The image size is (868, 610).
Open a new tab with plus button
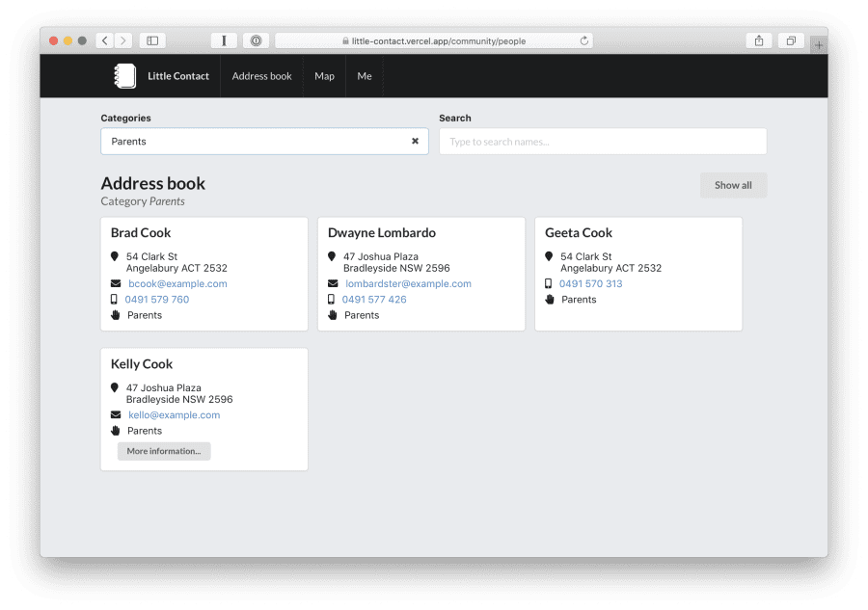click(819, 44)
